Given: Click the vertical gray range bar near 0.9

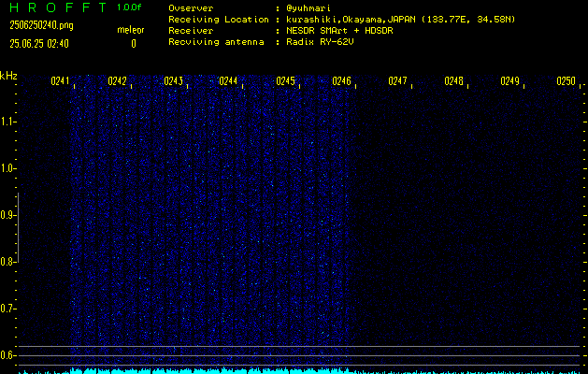Looking at the screenshot, I should pos(18,227).
